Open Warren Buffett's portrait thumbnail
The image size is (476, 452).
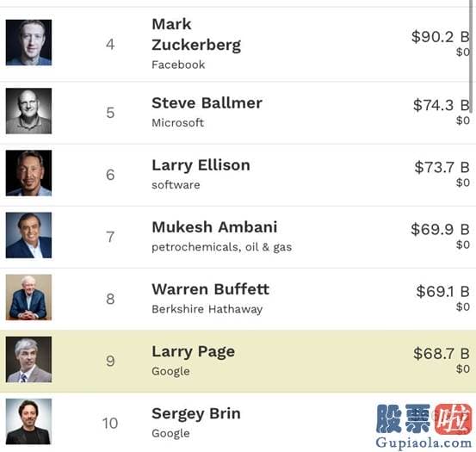29,297
